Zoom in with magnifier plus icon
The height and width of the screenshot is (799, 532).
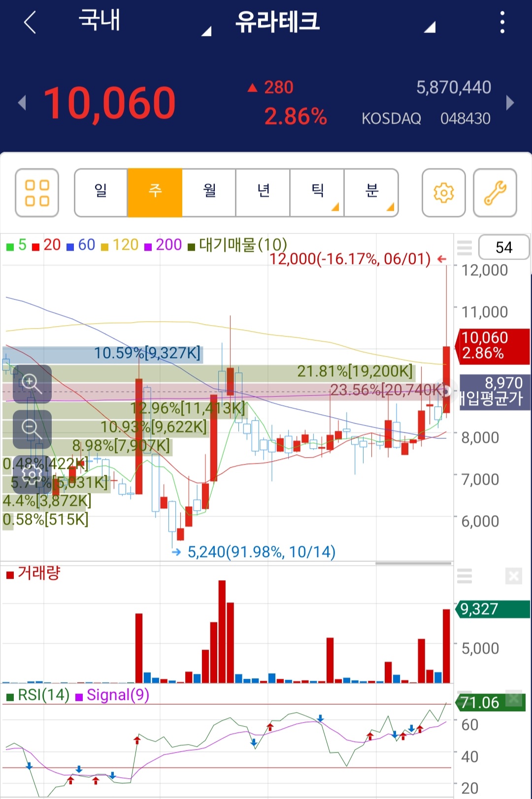pos(32,384)
